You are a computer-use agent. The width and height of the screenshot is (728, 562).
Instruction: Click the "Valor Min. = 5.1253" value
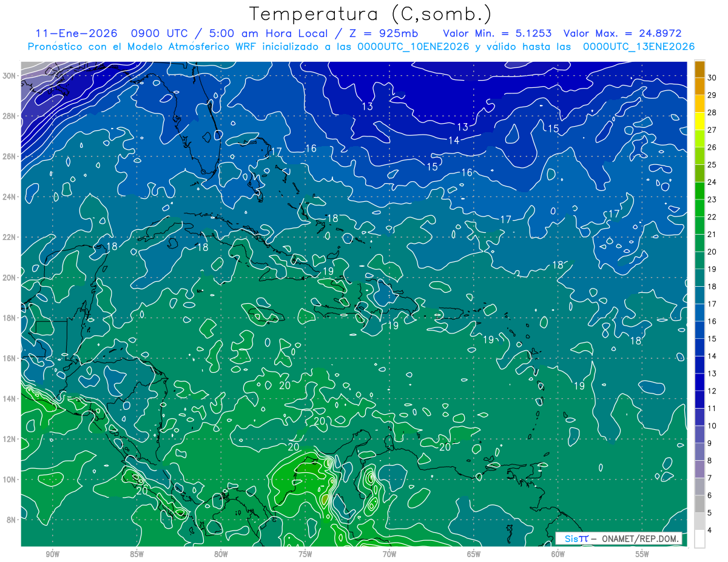pos(498,33)
